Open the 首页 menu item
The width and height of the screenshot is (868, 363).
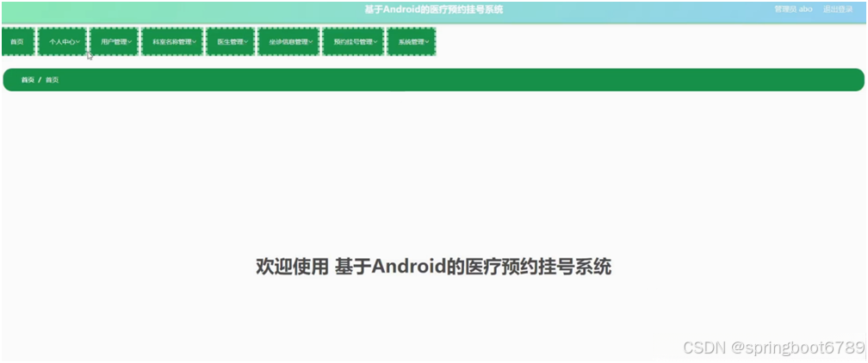pyautogui.click(x=18, y=41)
